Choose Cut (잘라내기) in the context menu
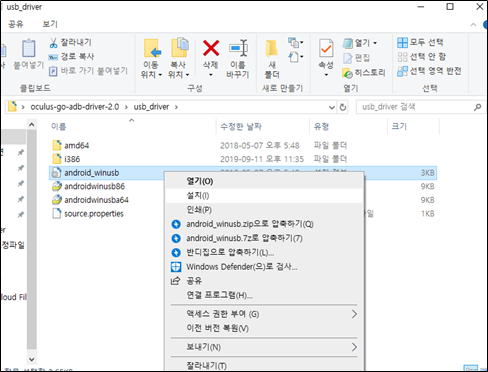This screenshot has width=488, height=372. (264, 365)
